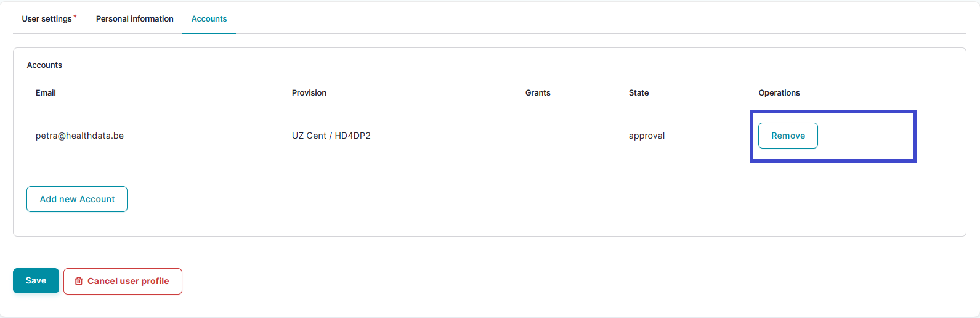Open the Personal information tab
This screenshot has width=980, height=318.
(135, 19)
